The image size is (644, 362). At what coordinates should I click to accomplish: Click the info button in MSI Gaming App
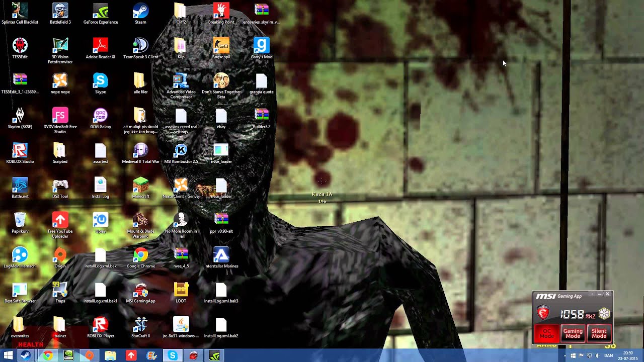[x=592, y=294]
